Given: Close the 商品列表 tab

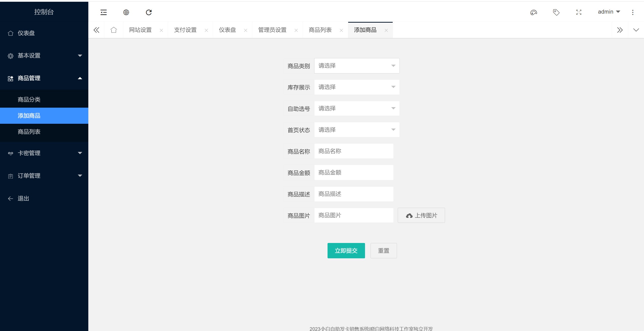Looking at the screenshot, I should [x=341, y=30].
